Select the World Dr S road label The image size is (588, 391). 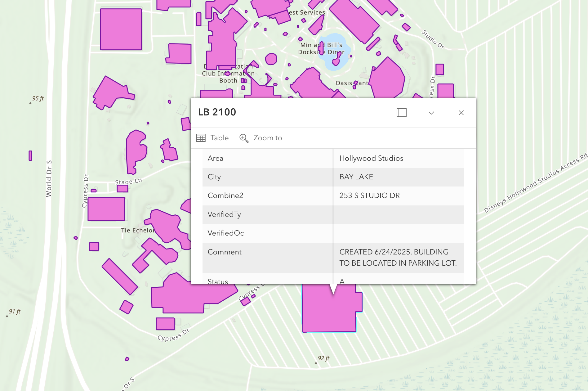click(49, 178)
